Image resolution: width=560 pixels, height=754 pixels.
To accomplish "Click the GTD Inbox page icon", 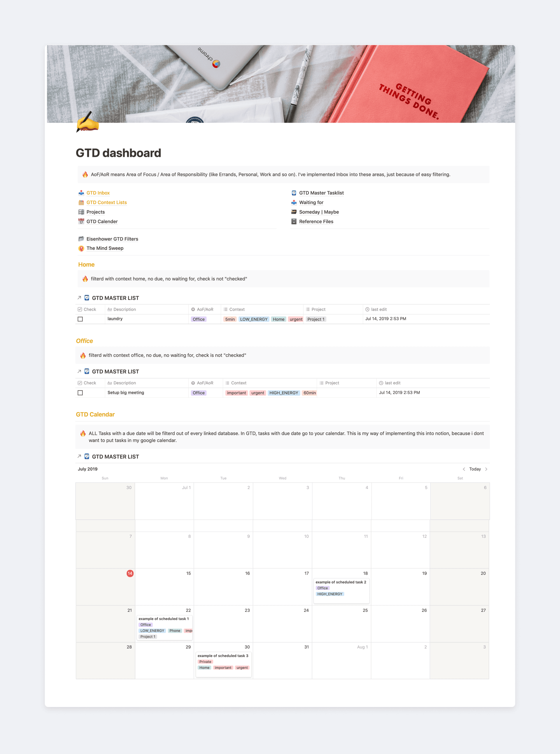I will (81, 193).
